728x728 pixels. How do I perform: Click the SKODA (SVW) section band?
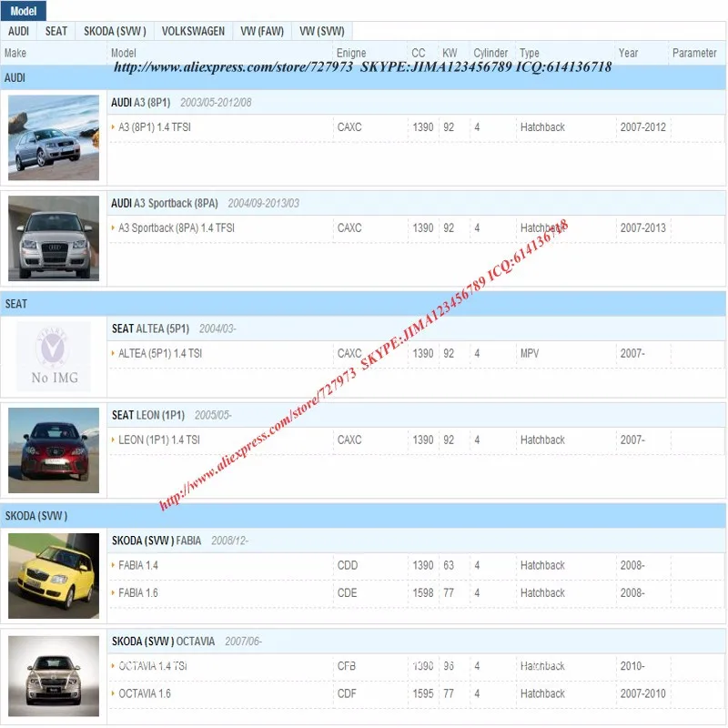pos(363,516)
